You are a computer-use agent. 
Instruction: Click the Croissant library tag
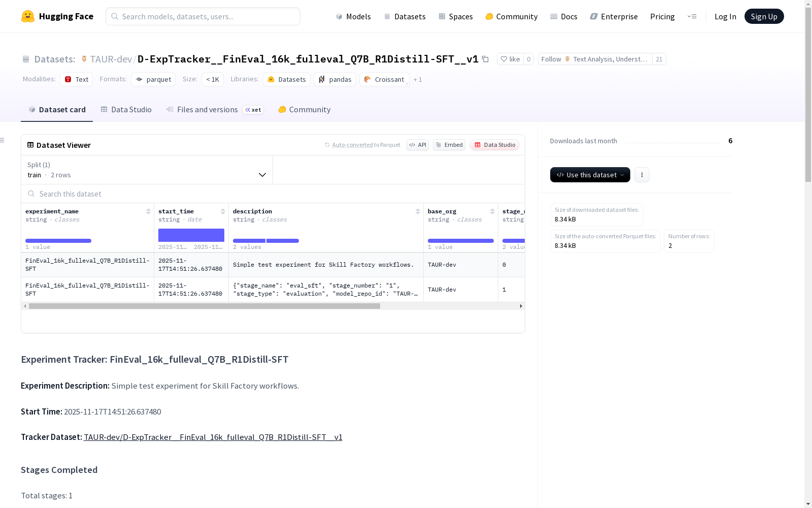coord(384,79)
